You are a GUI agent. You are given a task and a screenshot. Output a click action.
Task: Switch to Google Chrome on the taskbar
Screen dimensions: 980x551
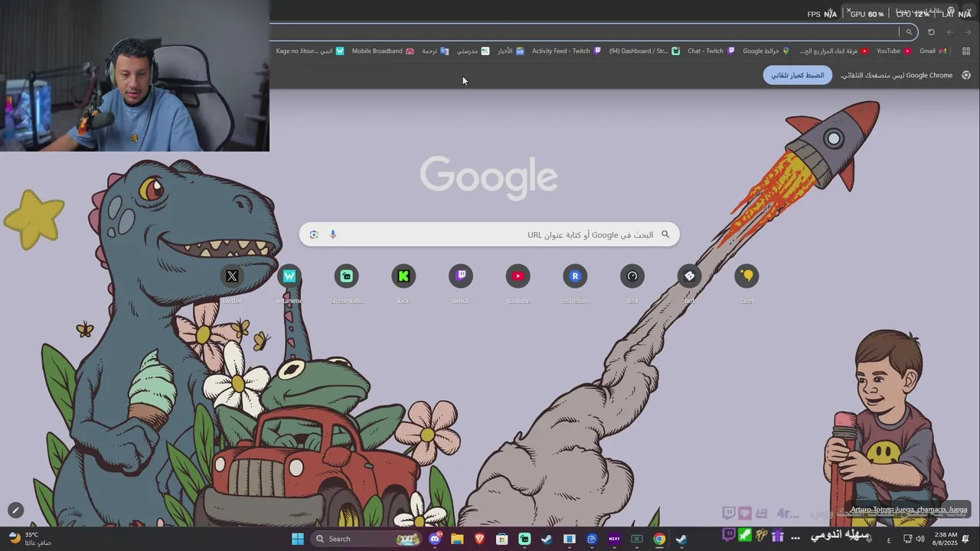tap(659, 539)
